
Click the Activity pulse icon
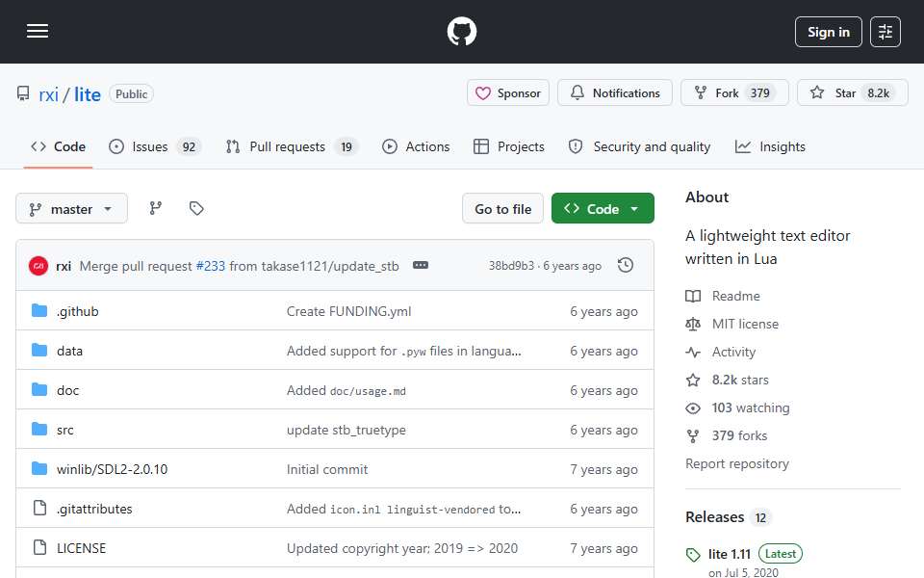coord(693,353)
